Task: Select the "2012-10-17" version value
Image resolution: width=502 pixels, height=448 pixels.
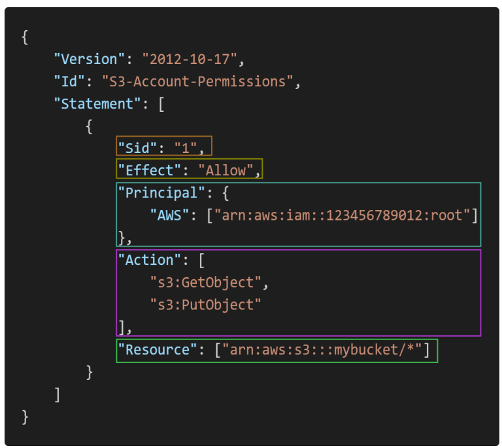Action: coord(190,60)
